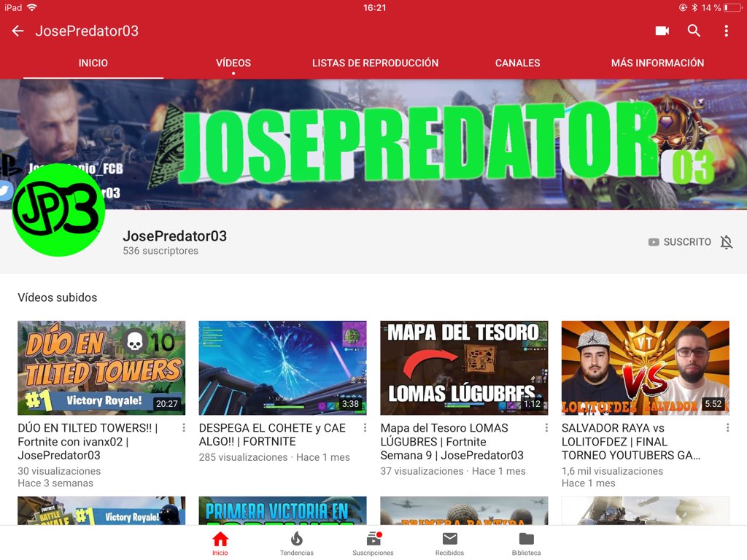Open options for DÚO EN TILTED TOWERS video

184,428
